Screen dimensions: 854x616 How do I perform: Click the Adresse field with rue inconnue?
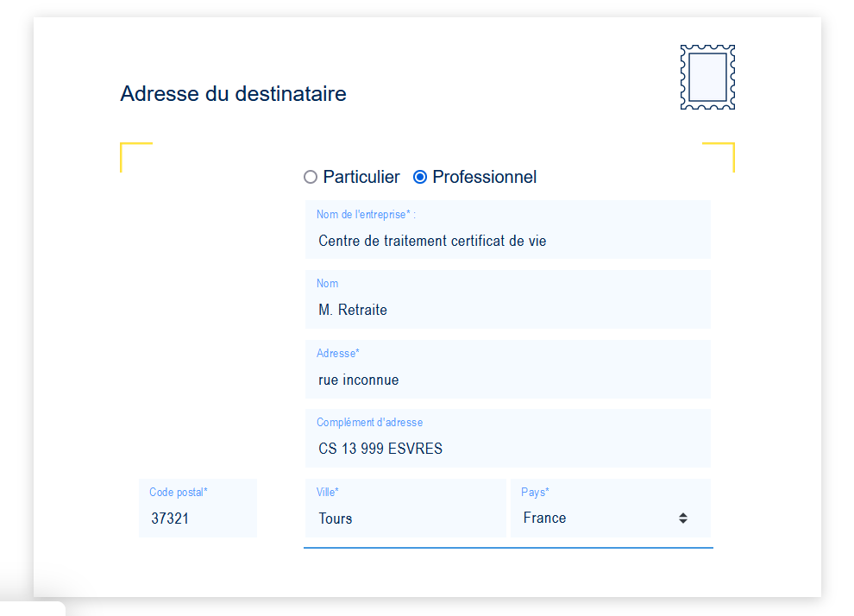pos(507,368)
